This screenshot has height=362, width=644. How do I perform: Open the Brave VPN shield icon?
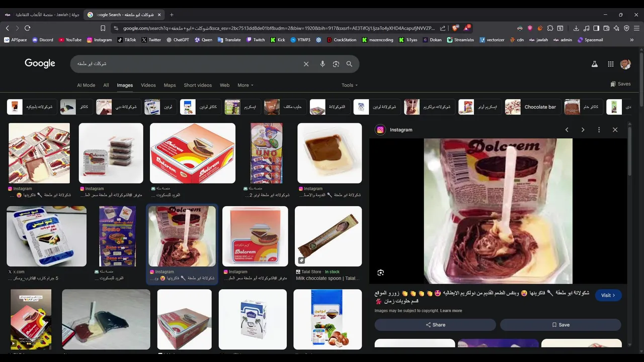[626, 28]
